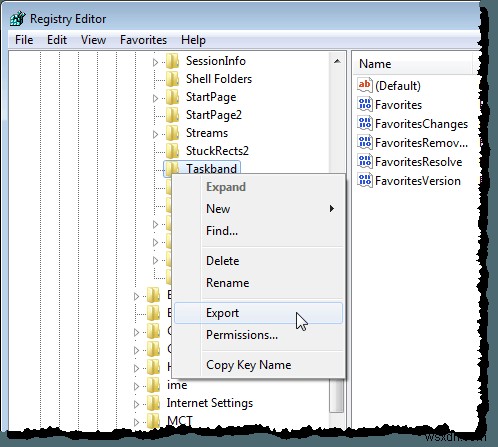Select the SessionInfo key label
This screenshot has width=498, height=447.
pyautogui.click(x=216, y=61)
